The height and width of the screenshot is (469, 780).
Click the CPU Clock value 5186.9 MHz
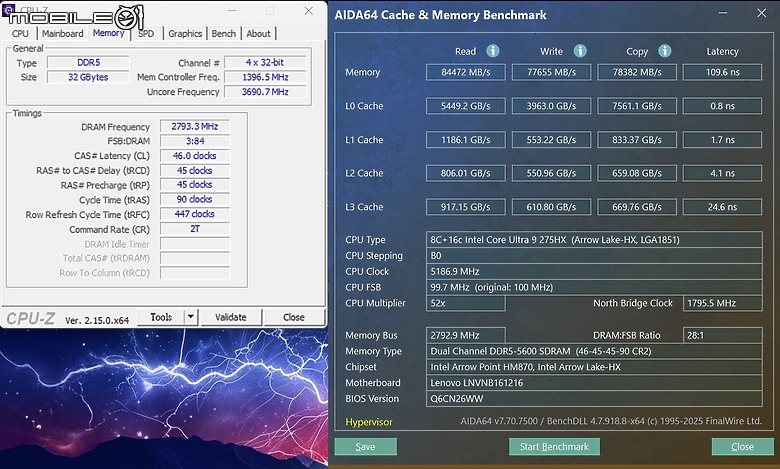point(594,272)
